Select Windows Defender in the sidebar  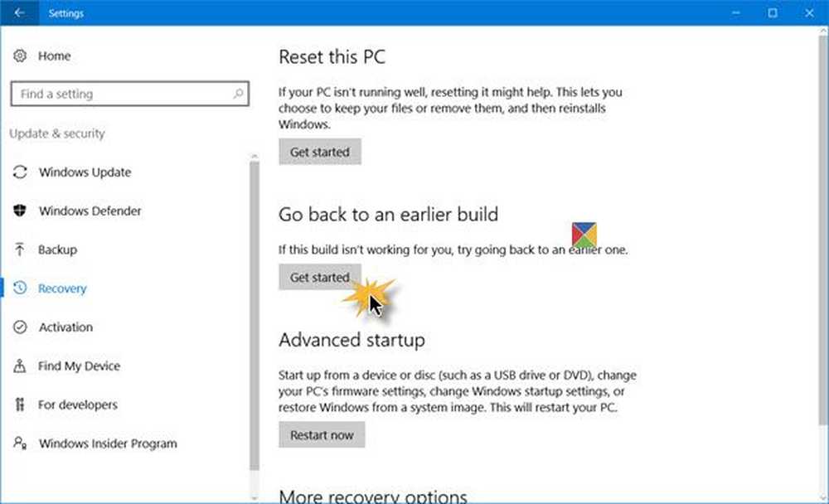point(90,211)
